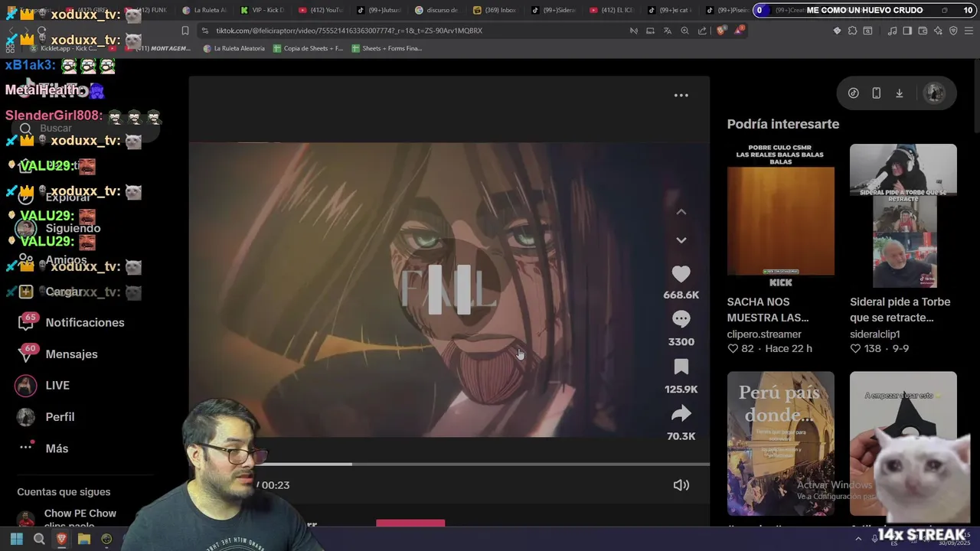Screen dimensions: 980x551
Task: Click the Perfil avatar icon in sidebar
Action: click(x=26, y=417)
